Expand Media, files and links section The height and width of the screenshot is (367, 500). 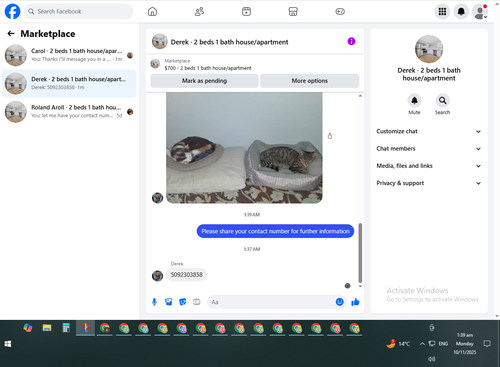coord(429,166)
